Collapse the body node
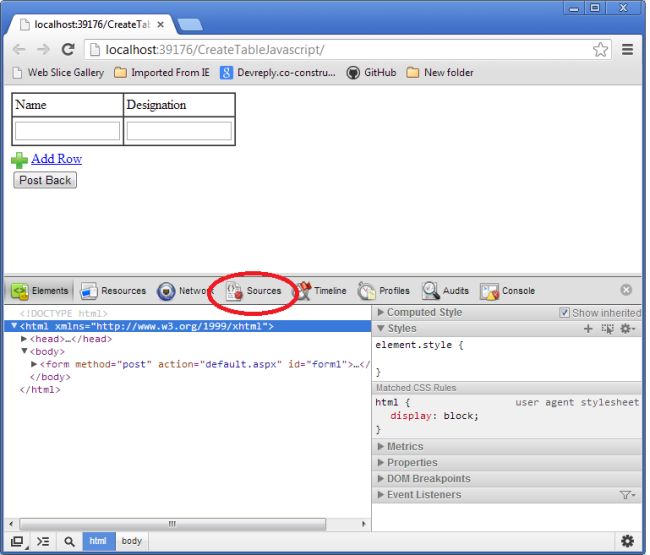The image size is (650, 555). (x=24, y=351)
